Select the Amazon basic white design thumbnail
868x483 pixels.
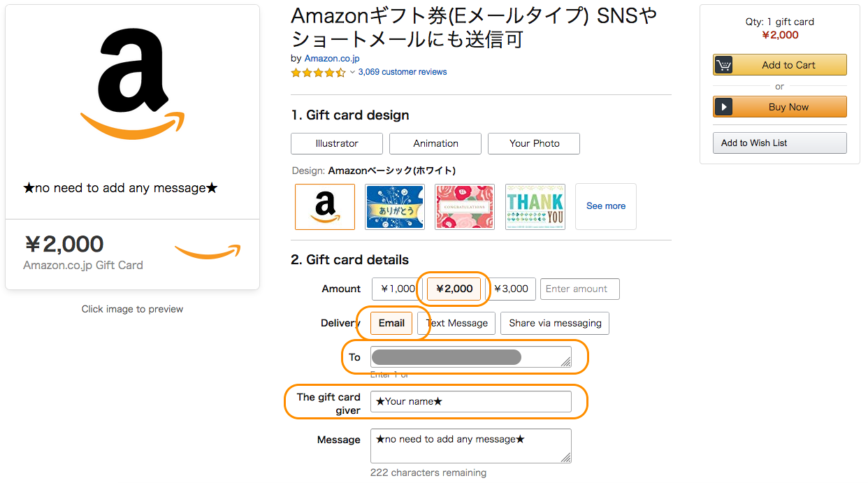coord(325,207)
